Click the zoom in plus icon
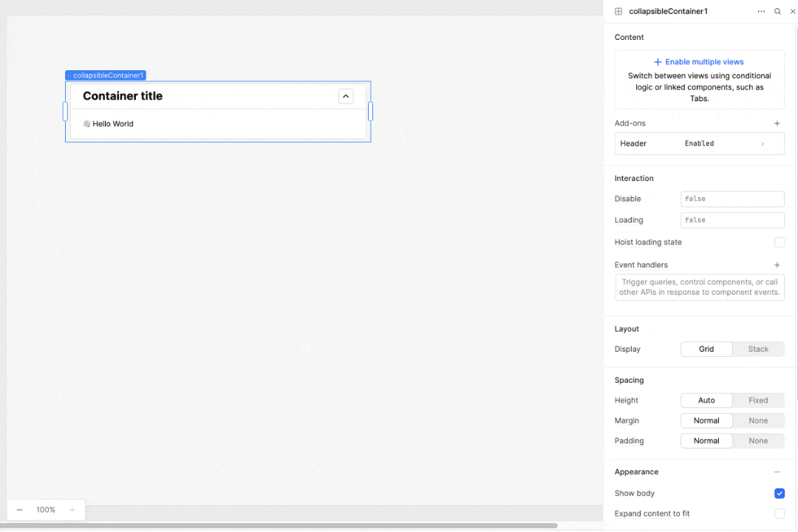The height and width of the screenshot is (532, 798). pyautogui.click(x=72, y=509)
